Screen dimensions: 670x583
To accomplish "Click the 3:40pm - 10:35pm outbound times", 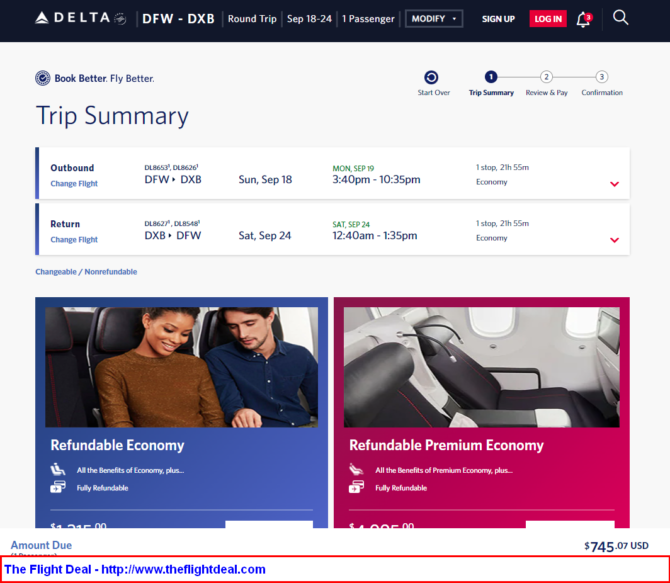I will click(376, 180).
